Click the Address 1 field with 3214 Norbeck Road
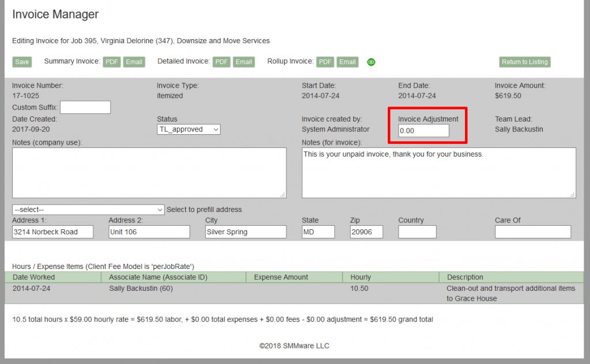 tap(53, 232)
